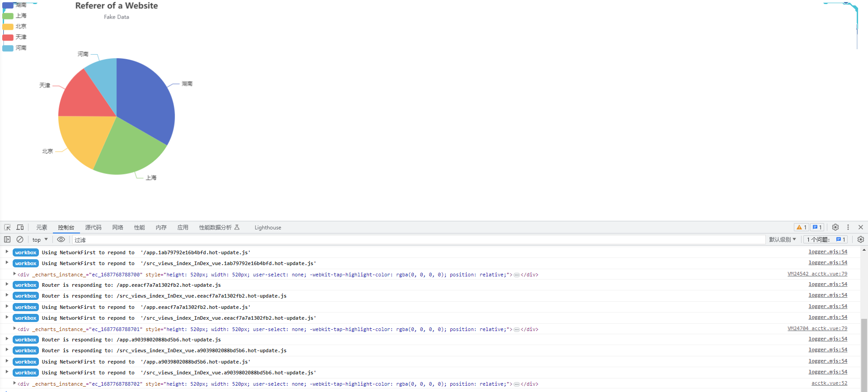Open VM24704 acctk.vue:79 source link
Image resolution: width=868 pixels, height=392 pixels.
[x=817, y=328]
